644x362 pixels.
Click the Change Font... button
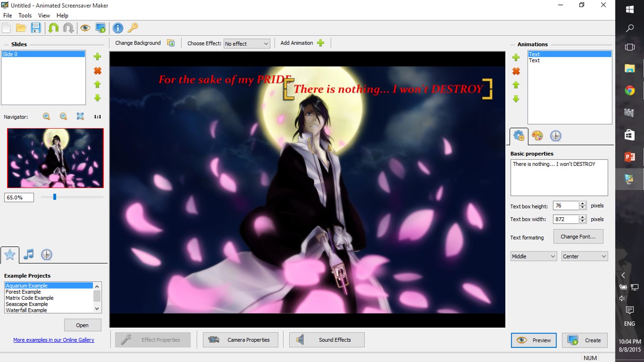coord(578,237)
